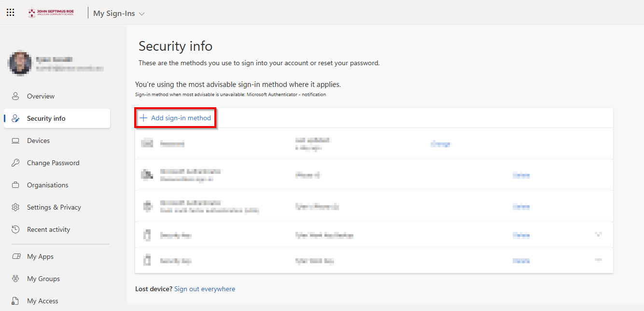Image resolution: width=644 pixels, height=311 pixels.
Task: Click the Overview person icon
Action: click(15, 96)
